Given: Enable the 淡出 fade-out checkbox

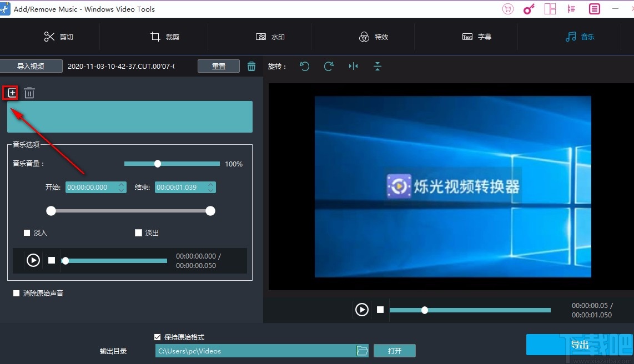Looking at the screenshot, I should point(138,232).
